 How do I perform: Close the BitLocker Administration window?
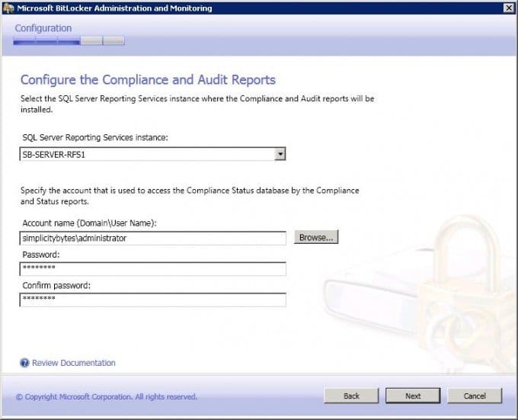point(509,8)
